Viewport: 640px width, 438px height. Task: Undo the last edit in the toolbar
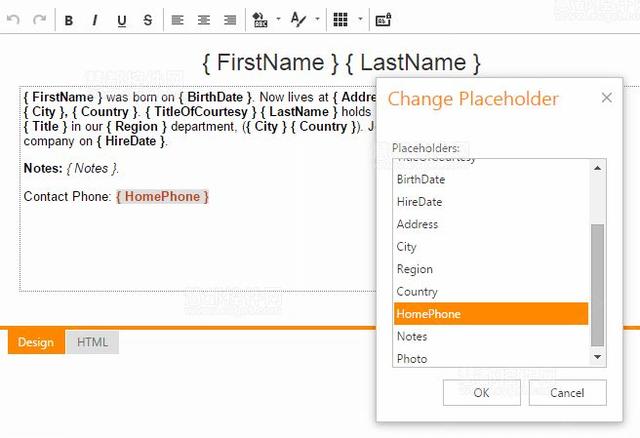(x=13, y=19)
